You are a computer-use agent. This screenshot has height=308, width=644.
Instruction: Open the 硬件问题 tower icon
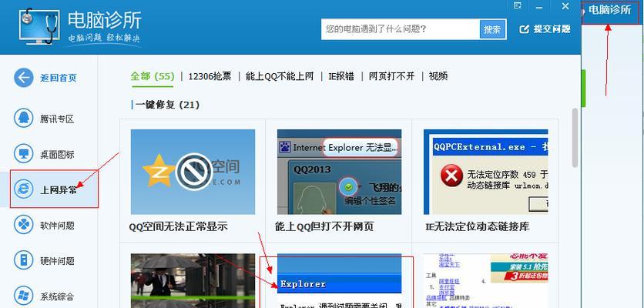(24, 260)
